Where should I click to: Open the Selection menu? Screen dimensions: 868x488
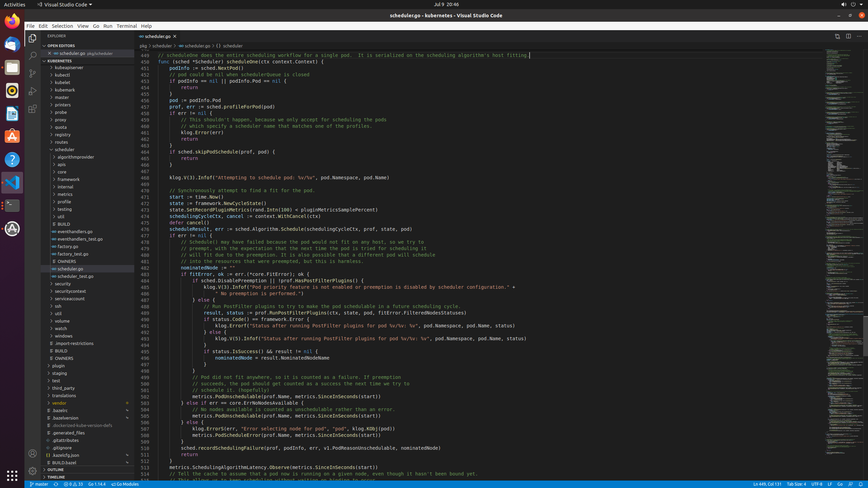click(62, 26)
